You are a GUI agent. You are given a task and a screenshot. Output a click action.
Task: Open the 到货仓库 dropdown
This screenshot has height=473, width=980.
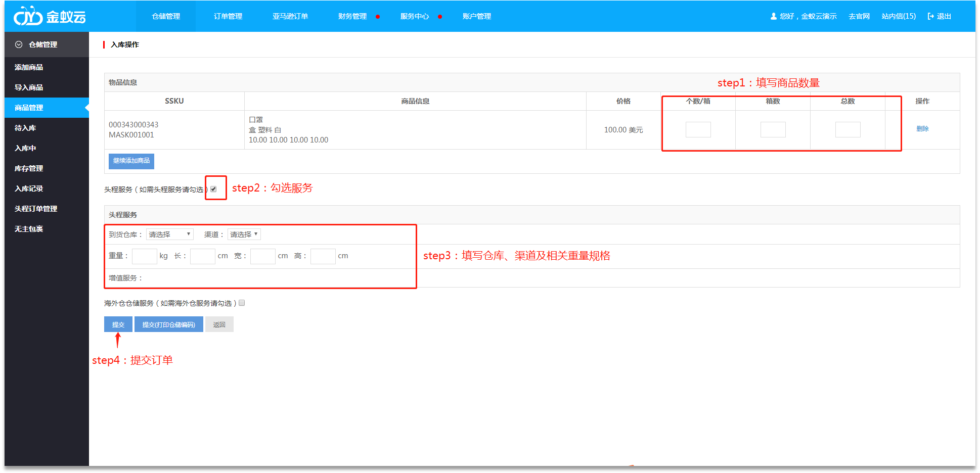pyautogui.click(x=169, y=234)
